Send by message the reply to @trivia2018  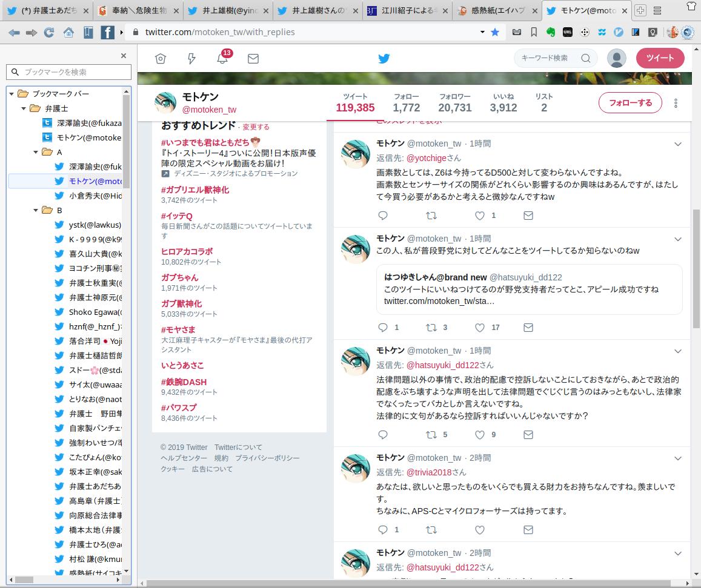(528, 530)
